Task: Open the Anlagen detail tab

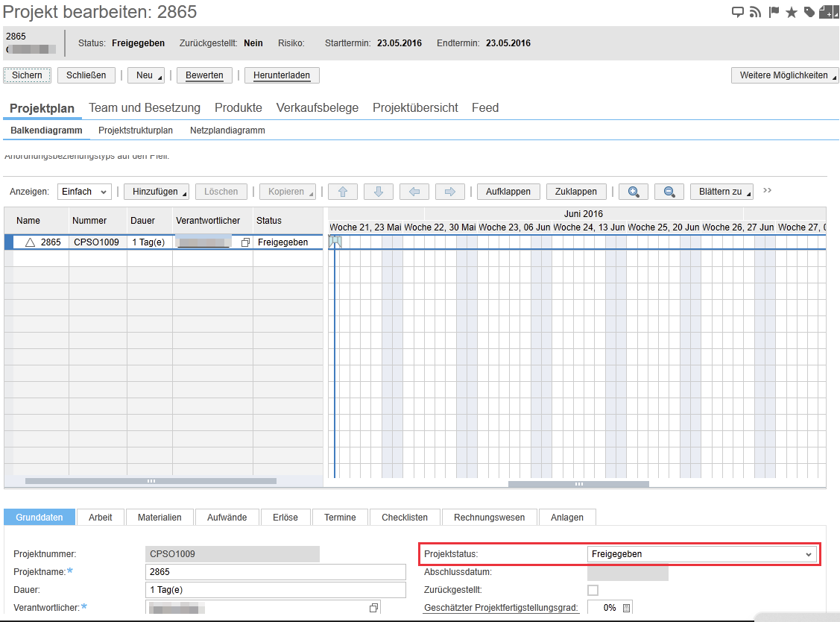Action: [x=567, y=518]
